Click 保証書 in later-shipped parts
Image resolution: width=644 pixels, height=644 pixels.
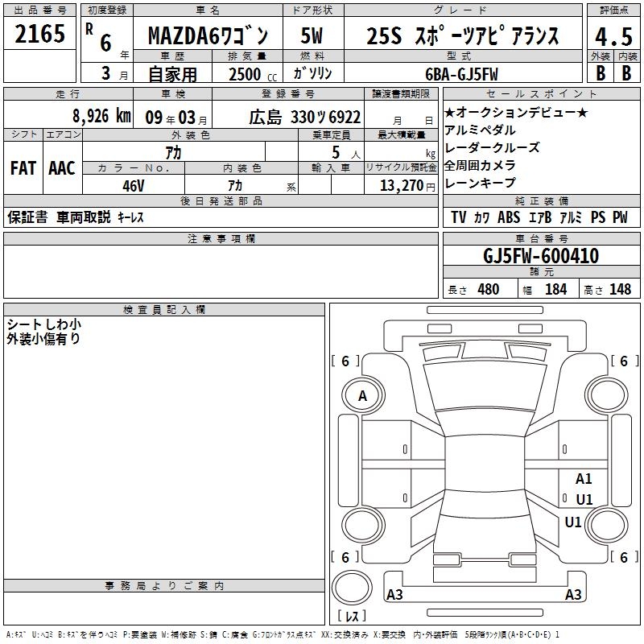(x=27, y=217)
